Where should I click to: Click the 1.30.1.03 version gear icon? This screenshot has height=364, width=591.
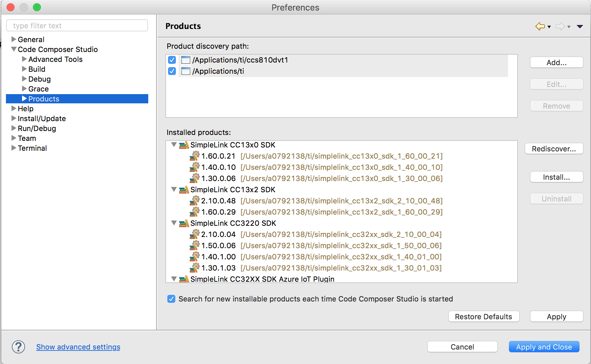click(195, 268)
